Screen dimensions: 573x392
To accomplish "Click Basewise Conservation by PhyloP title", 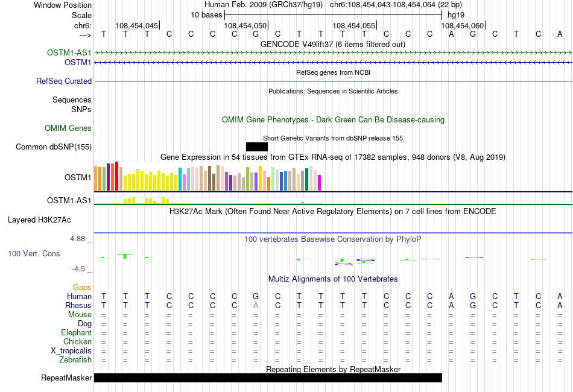I will [333, 239].
